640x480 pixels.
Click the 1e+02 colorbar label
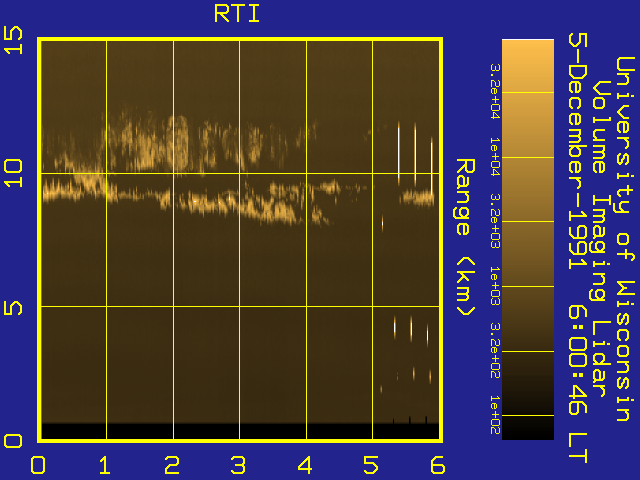[495, 415]
